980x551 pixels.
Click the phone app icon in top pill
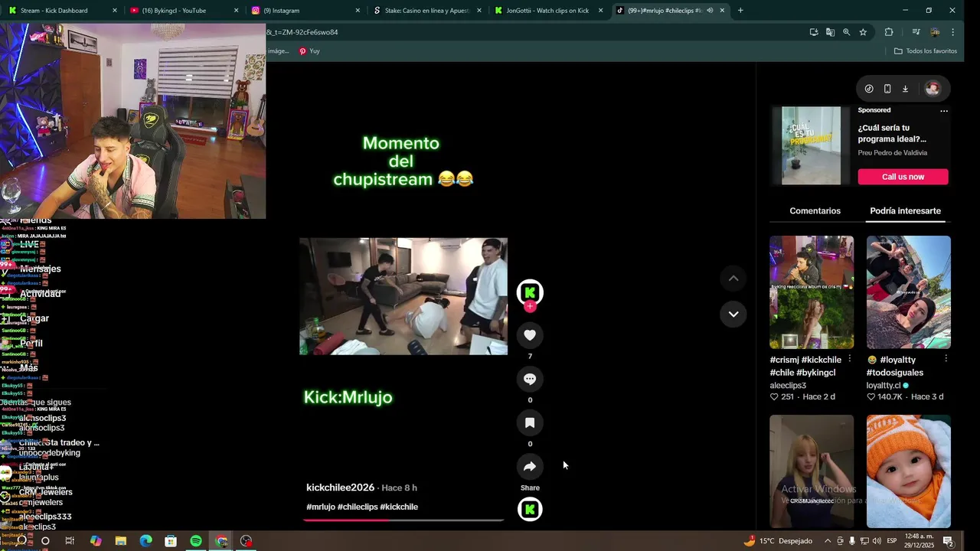pyautogui.click(x=887, y=89)
